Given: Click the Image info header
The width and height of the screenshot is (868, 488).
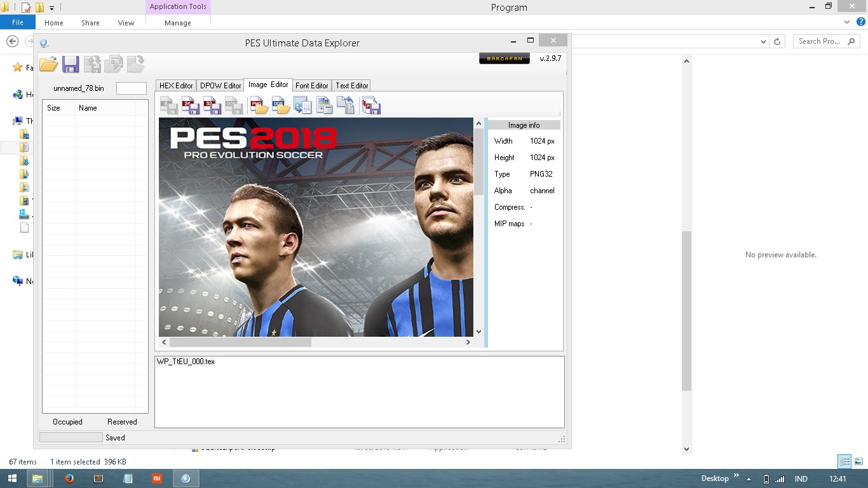Looking at the screenshot, I should click(x=524, y=125).
